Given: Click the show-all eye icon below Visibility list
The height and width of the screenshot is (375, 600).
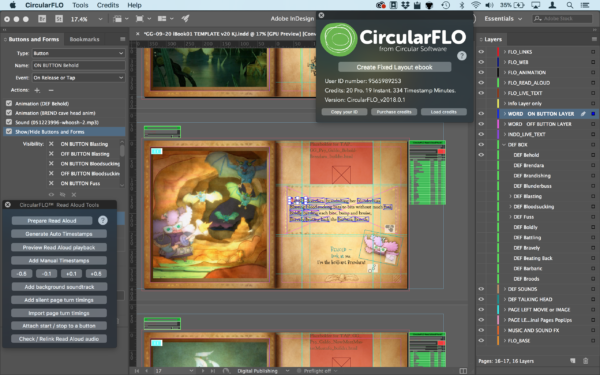Looking at the screenshot, I should tap(51, 194).
